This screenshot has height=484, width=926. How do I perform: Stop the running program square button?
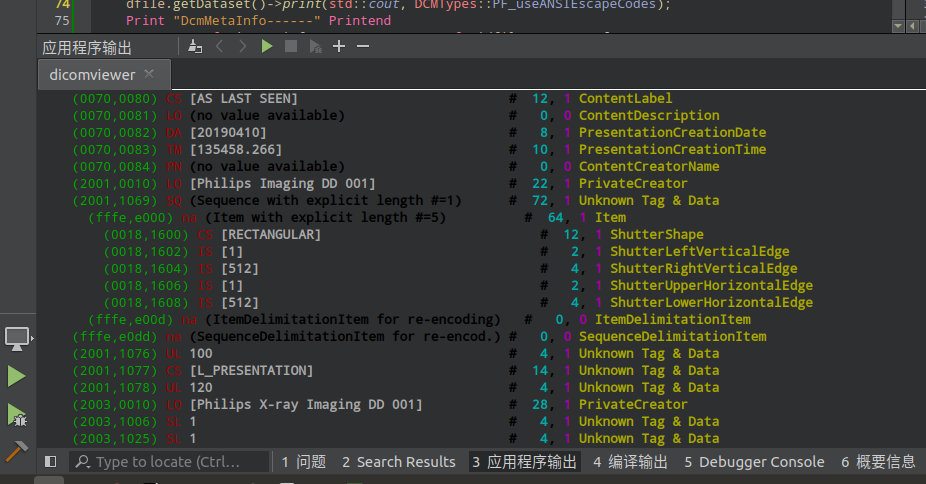point(291,47)
